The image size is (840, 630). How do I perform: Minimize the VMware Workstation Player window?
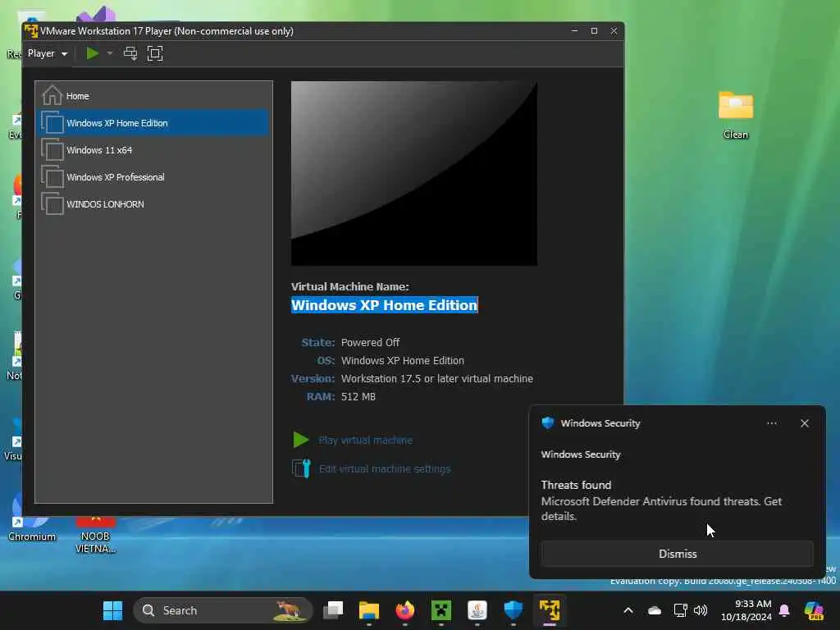pyautogui.click(x=574, y=31)
